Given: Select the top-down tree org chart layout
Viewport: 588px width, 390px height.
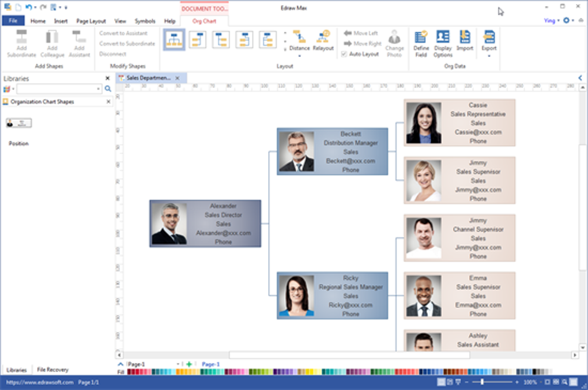Looking at the screenshot, I should tap(174, 39).
